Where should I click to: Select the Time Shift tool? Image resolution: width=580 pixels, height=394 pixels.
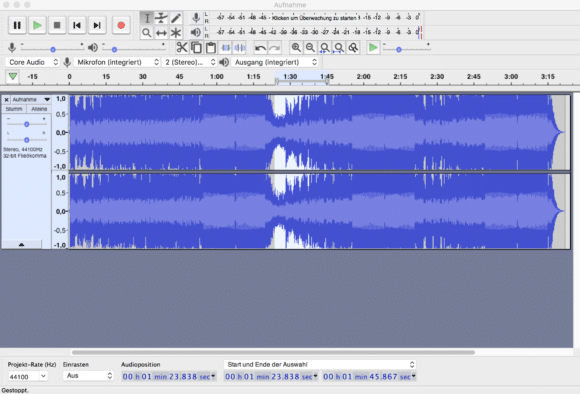pos(161,33)
